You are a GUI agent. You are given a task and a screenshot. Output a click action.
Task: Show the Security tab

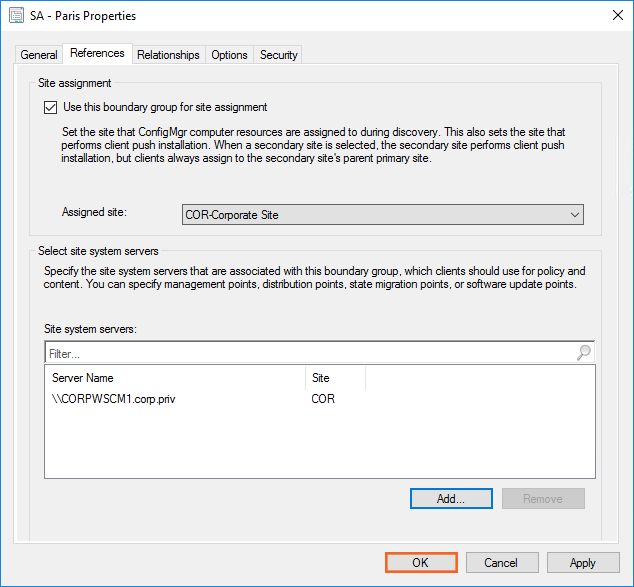tap(279, 55)
